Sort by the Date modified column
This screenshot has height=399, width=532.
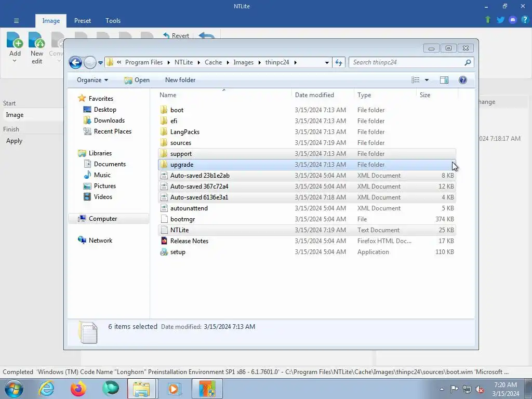[322, 95]
